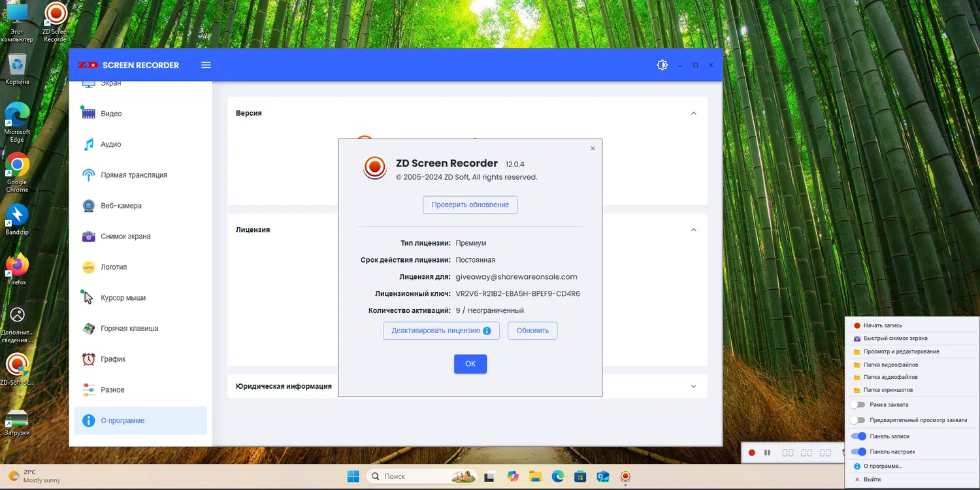This screenshot has height=490, width=980.
Task: Switch the theme using the brightness icon
Action: (x=662, y=65)
